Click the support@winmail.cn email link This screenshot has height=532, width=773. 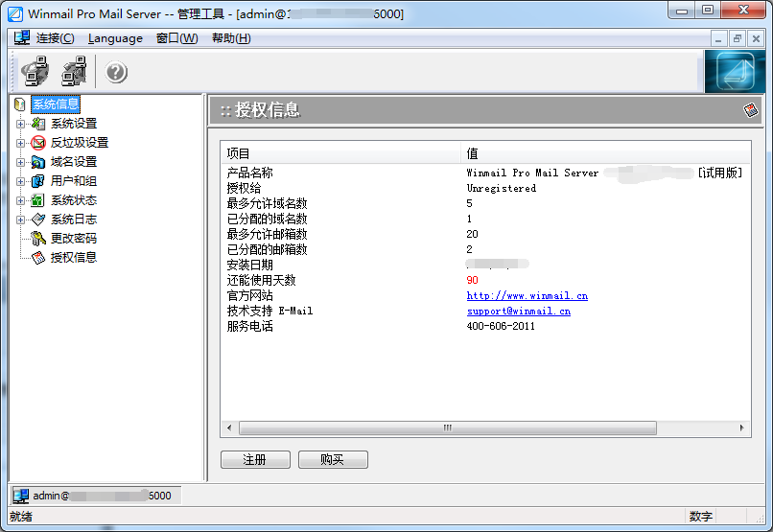click(x=519, y=311)
